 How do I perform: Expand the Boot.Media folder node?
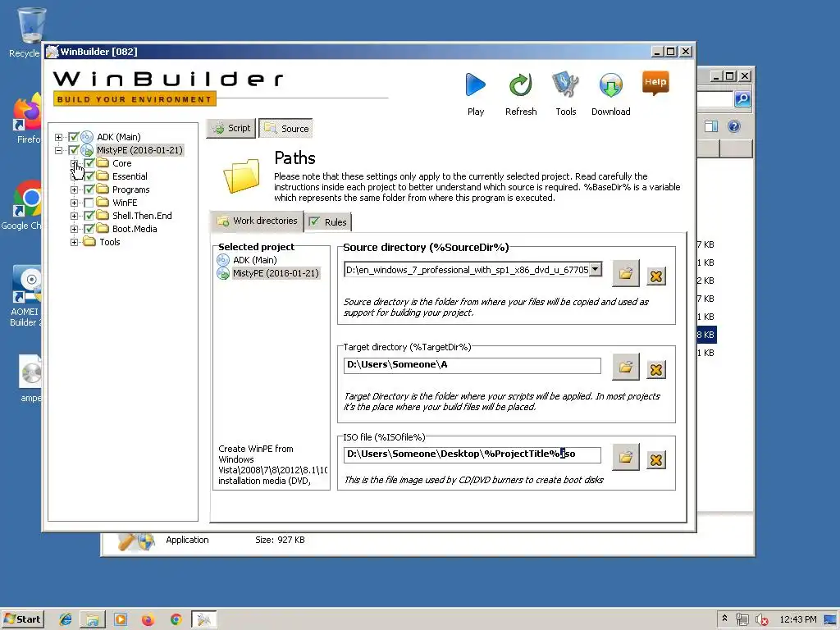click(x=75, y=229)
